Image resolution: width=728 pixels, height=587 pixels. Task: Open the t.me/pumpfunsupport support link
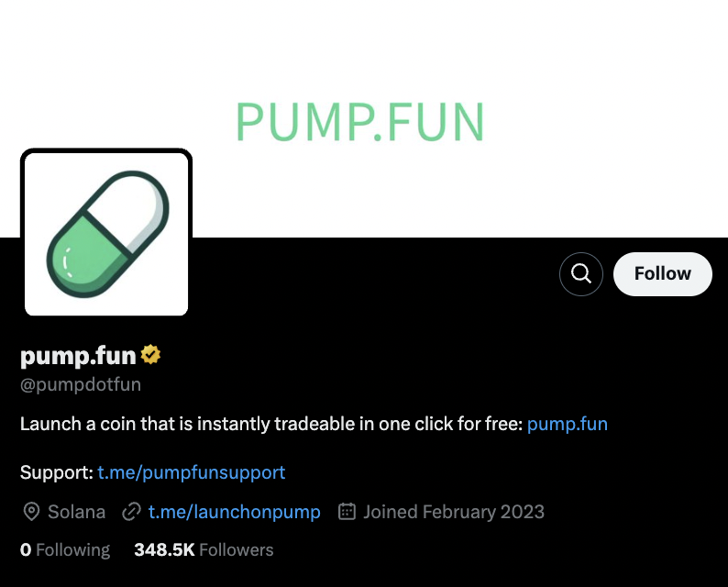pos(192,472)
